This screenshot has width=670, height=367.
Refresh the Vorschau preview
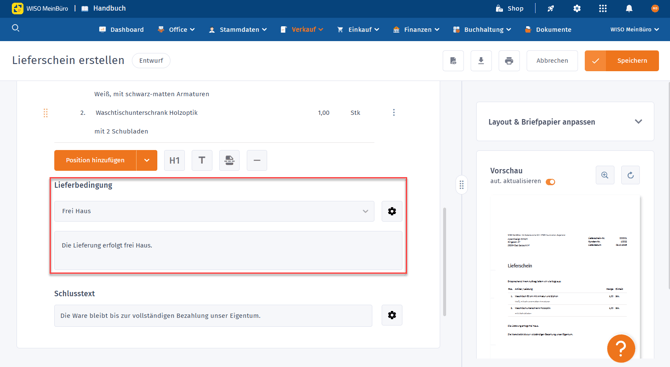(x=630, y=175)
